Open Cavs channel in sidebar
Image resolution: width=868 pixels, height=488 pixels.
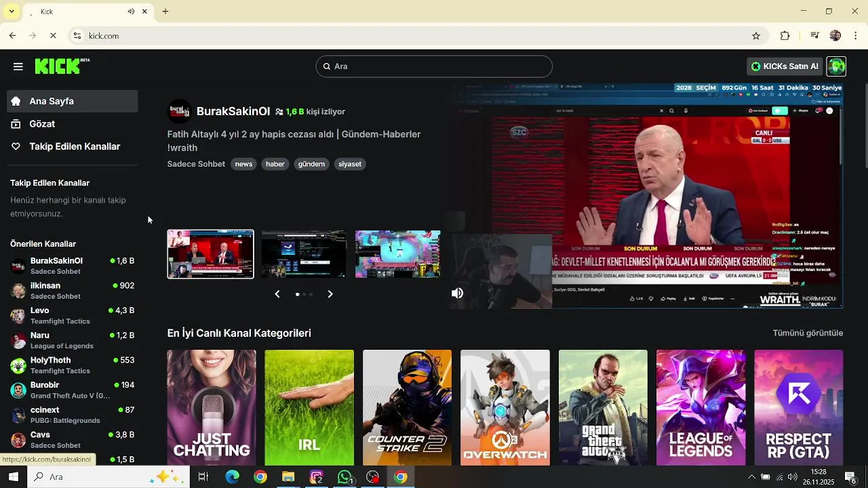pyautogui.click(x=72, y=440)
